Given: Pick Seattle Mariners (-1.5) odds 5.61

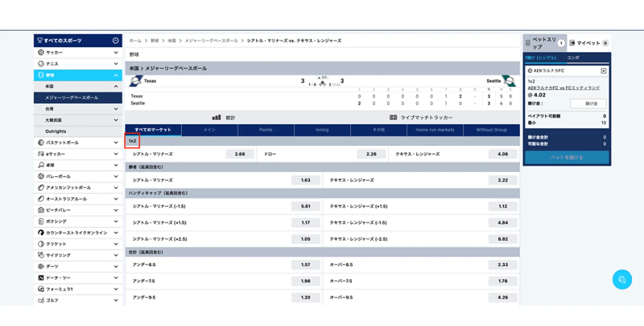Looking at the screenshot, I should [x=306, y=206].
